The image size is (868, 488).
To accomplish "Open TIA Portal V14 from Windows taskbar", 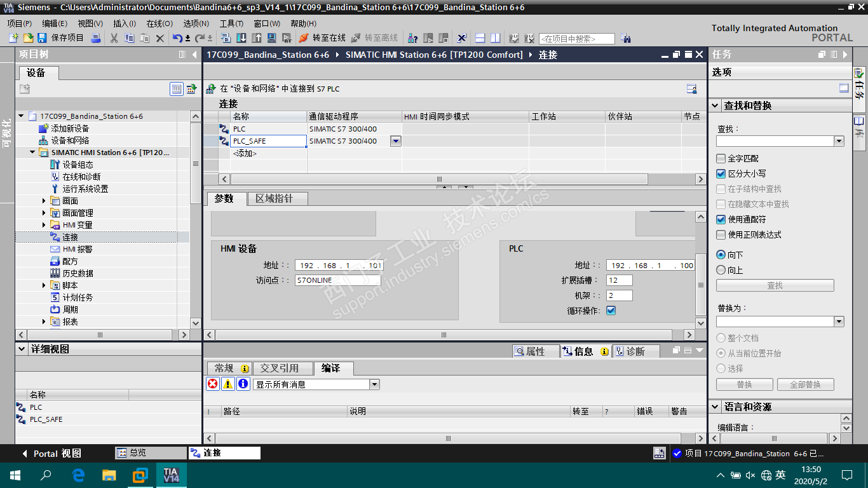I will [171, 475].
